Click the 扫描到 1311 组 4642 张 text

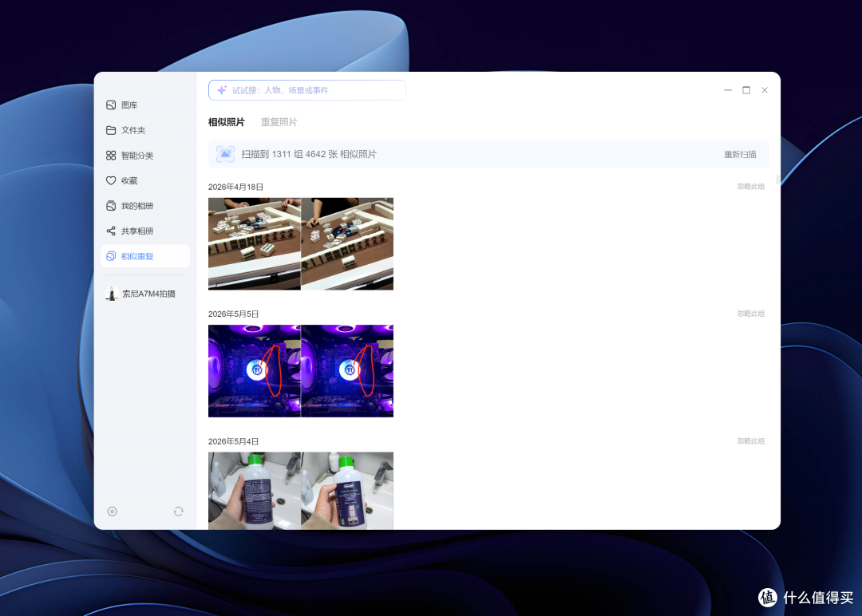coord(309,155)
